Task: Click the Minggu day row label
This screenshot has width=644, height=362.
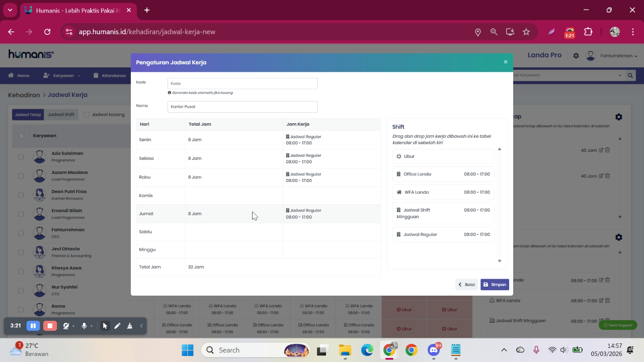Action: (x=147, y=249)
